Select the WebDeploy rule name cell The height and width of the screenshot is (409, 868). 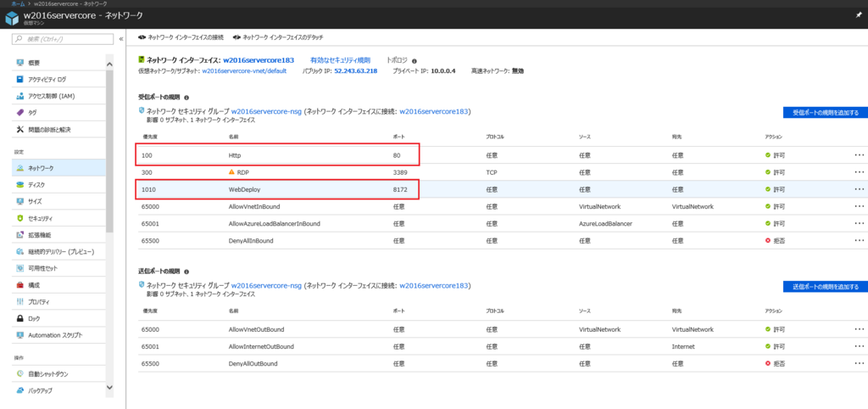[x=244, y=189]
